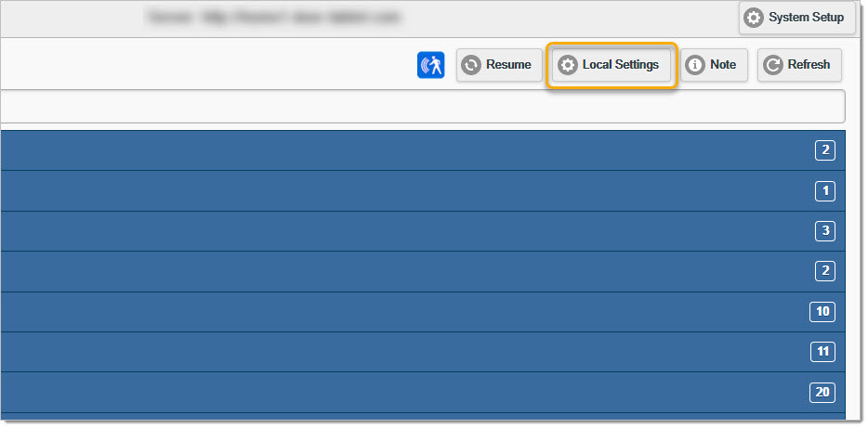
Task: Click the gear icon on System Setup
Action: (x=753, y=18)
